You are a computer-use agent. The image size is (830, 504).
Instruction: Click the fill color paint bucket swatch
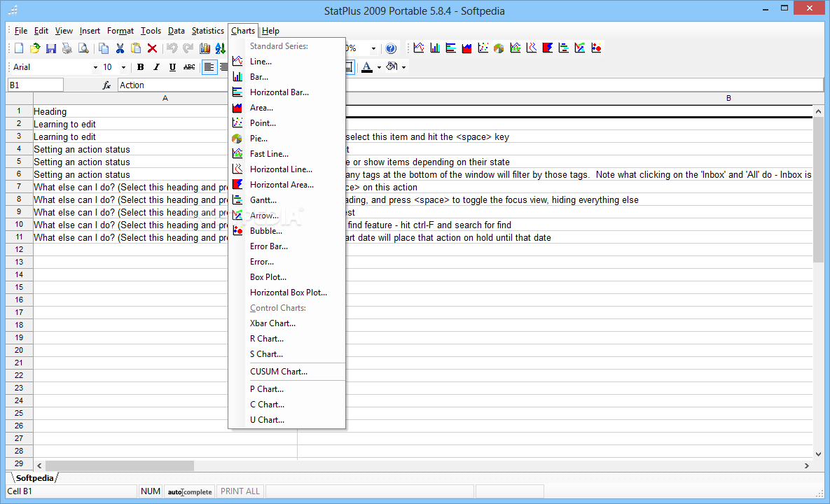pyautogui.click(x=392, y=67)
